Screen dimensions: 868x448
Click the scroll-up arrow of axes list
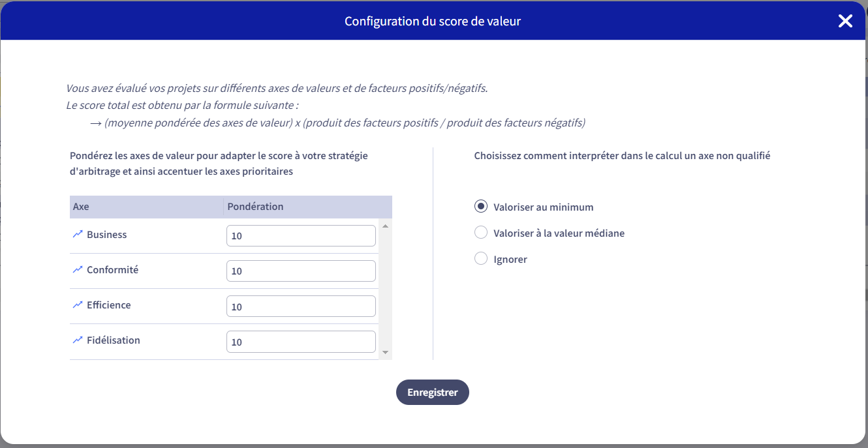point(385,226)
